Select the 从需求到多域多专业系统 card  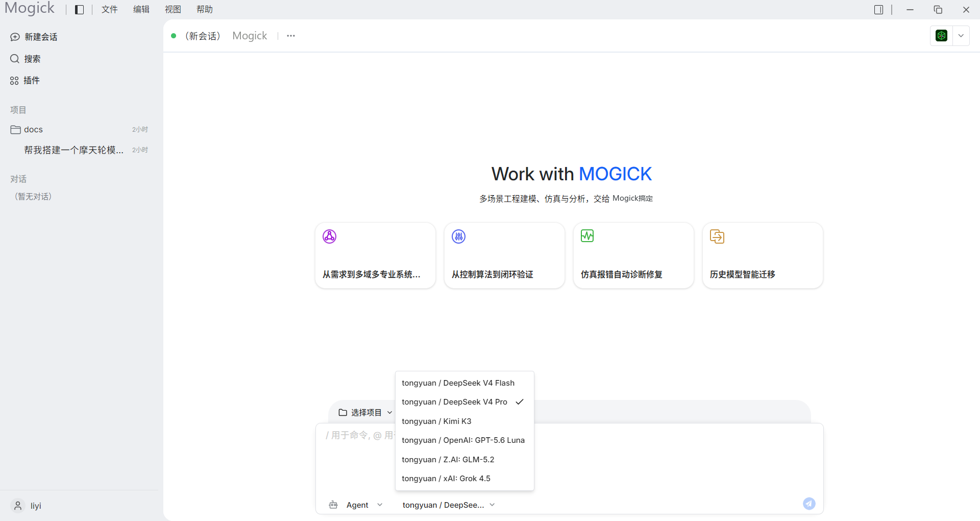pos(375,255)
